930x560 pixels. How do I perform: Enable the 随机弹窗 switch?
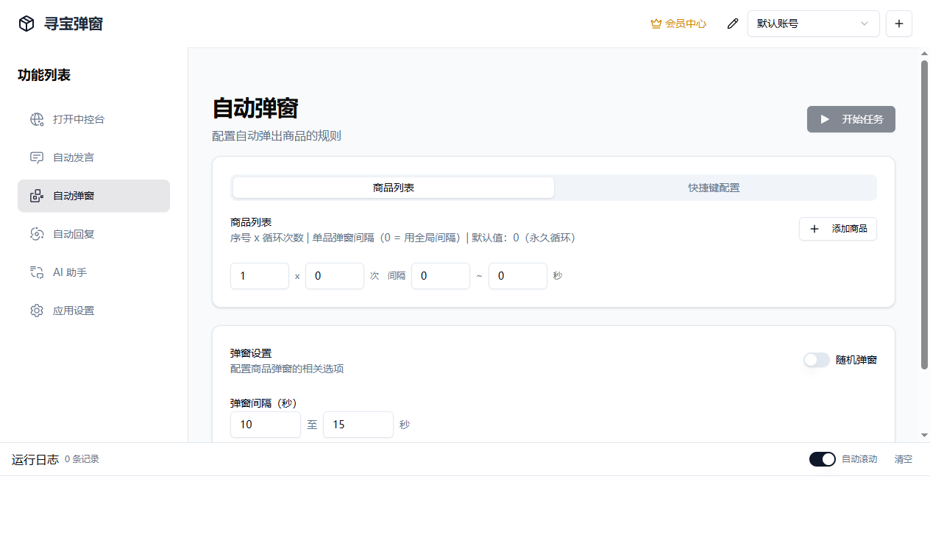coord(817,360)
